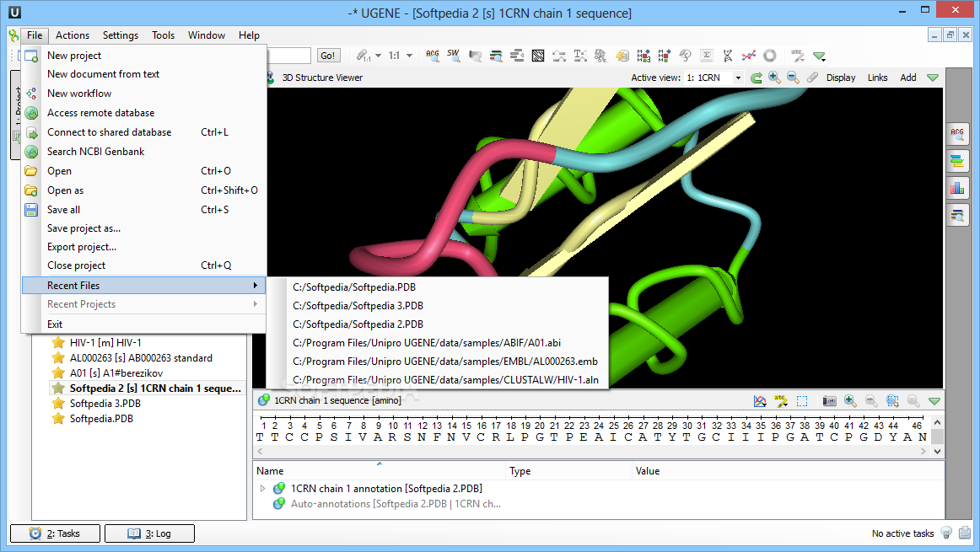Viewport: 980px width, 552px height.
Task: Click the colored lines query search icon
Action: point(496,56)
